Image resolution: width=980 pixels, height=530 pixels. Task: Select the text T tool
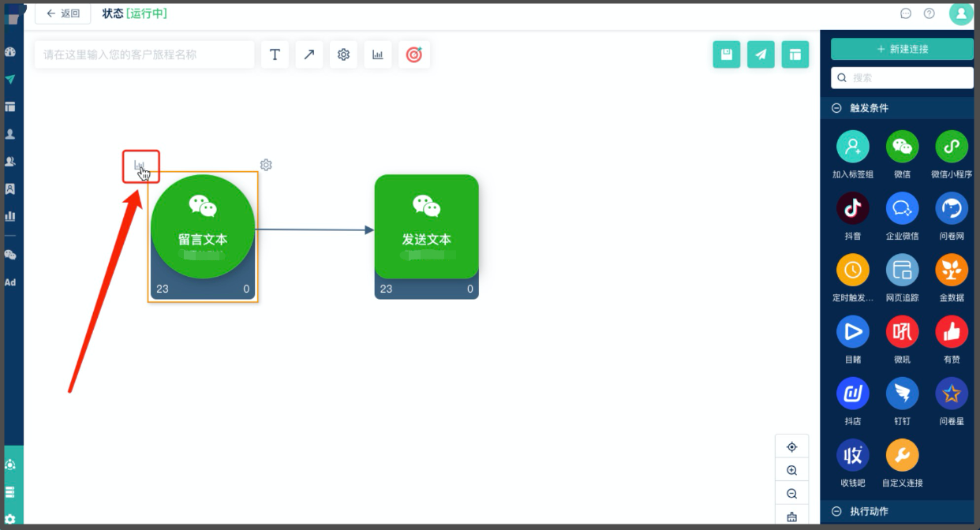click(275, 54)
